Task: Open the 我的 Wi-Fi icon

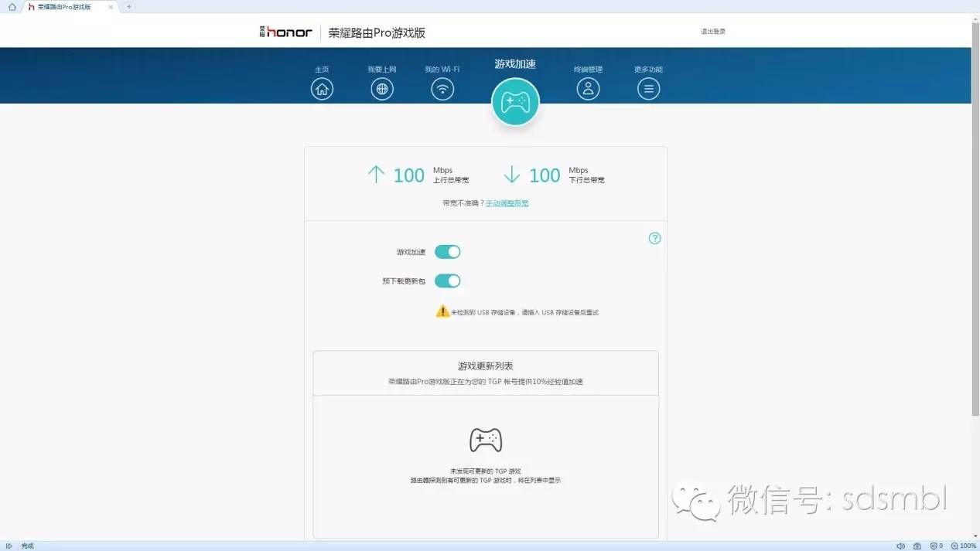Action: pyautogui.click(x=442, y=89)
